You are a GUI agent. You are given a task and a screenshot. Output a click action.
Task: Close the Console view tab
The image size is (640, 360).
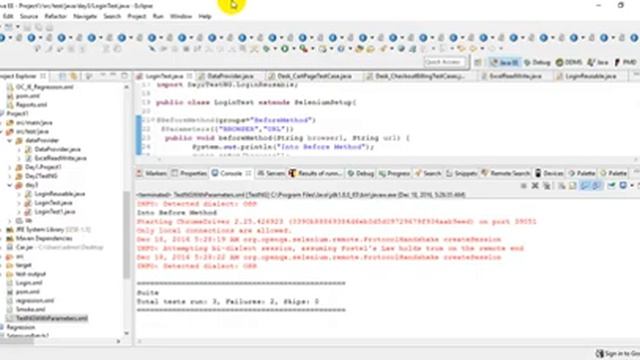click(x=248, y=173)
